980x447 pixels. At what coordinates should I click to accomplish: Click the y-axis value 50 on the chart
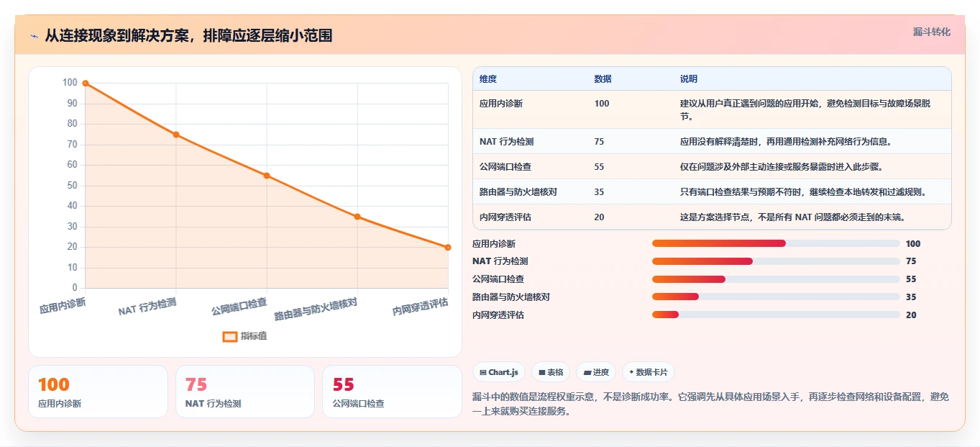coord(71,185)
